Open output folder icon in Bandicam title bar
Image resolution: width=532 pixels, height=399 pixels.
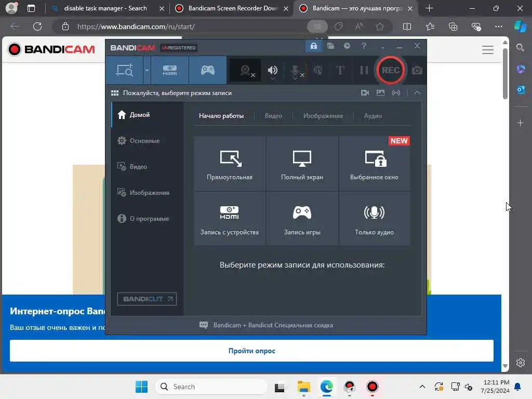click(330, 46)
